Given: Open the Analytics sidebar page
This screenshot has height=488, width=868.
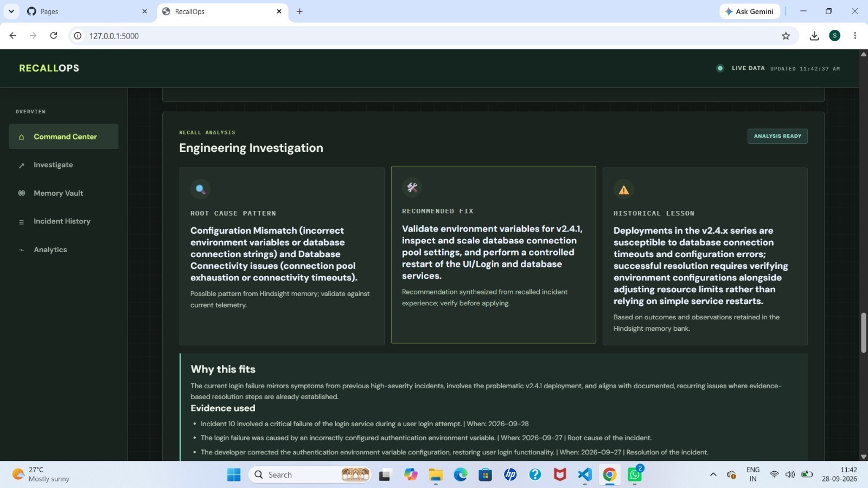Looking at the screenshot, I should click(63, 249).
